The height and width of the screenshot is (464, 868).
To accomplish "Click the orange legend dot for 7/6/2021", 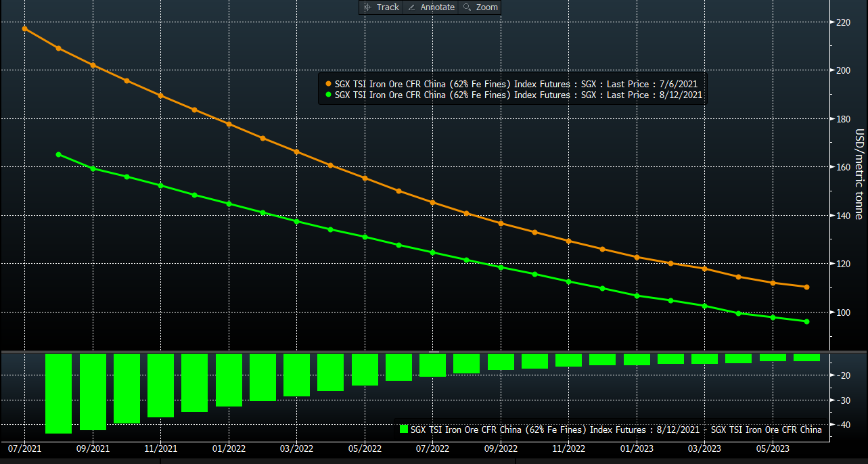I will (328, 84).
